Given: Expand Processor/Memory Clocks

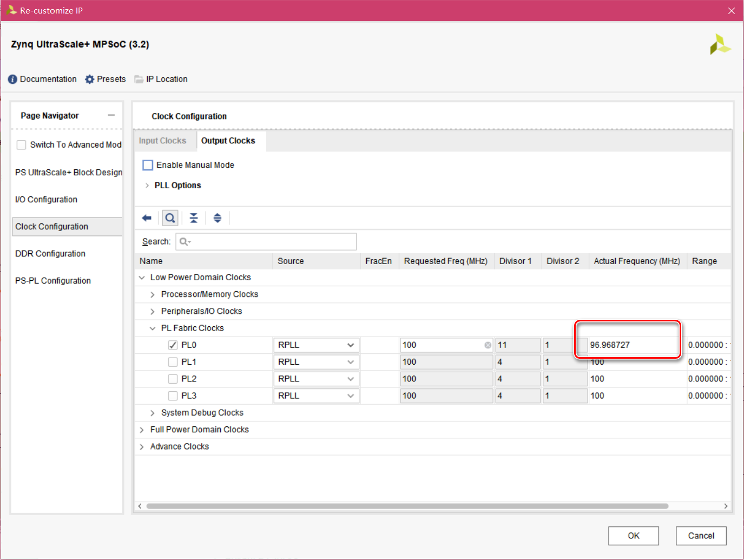Looking at the screenshot, I should [x=153, y=294].
